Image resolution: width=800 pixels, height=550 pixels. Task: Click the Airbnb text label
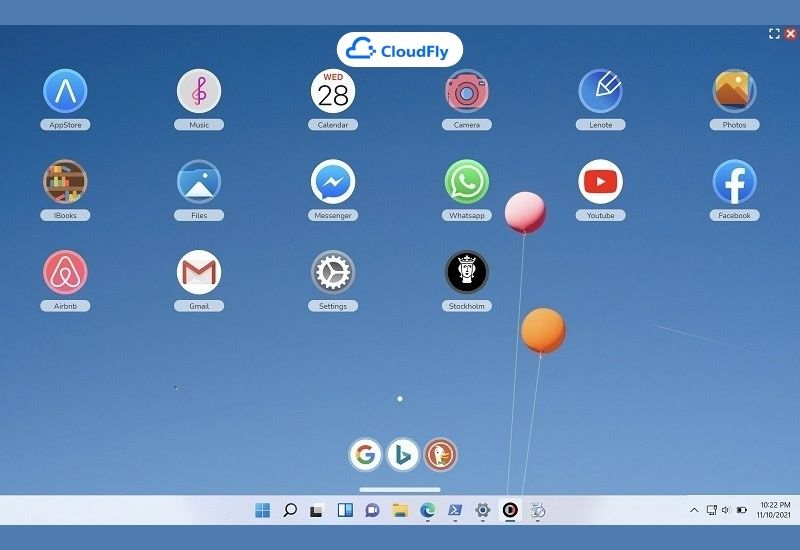[x=65, y=306]
